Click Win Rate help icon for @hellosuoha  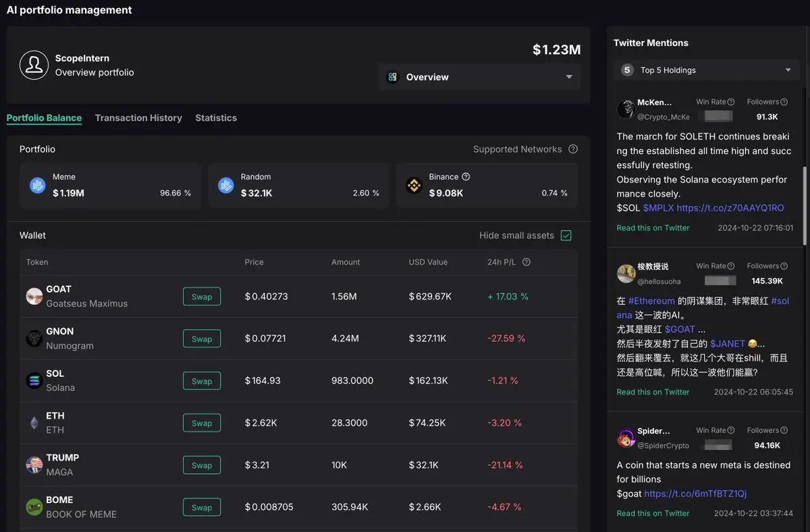click(731, 266)
